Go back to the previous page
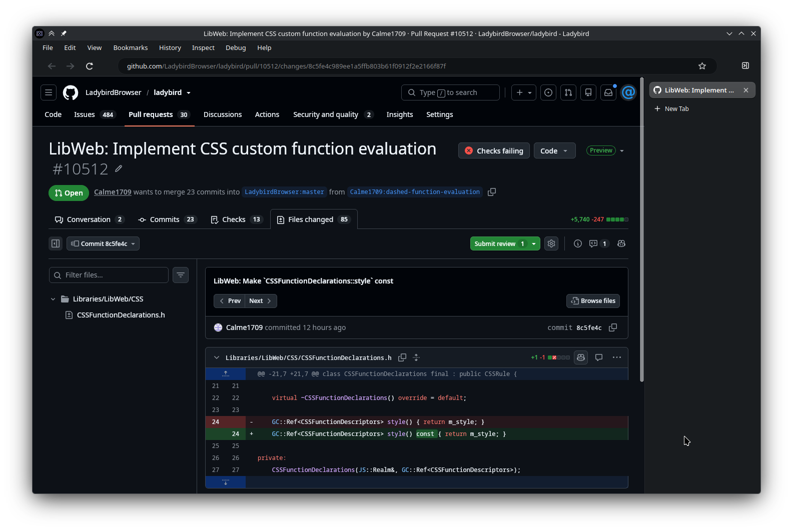The image size is (793, 532). (52, 66)
